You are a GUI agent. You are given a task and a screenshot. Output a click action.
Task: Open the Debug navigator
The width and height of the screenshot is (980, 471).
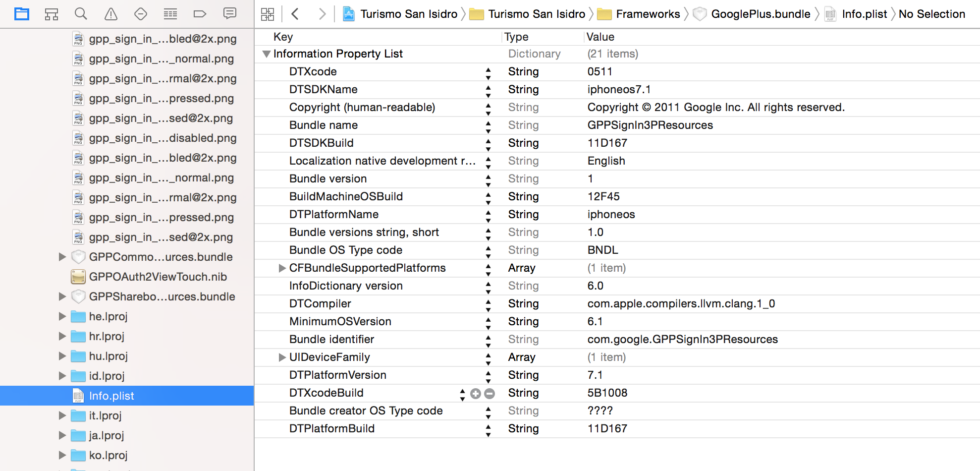tap(170, 14)
